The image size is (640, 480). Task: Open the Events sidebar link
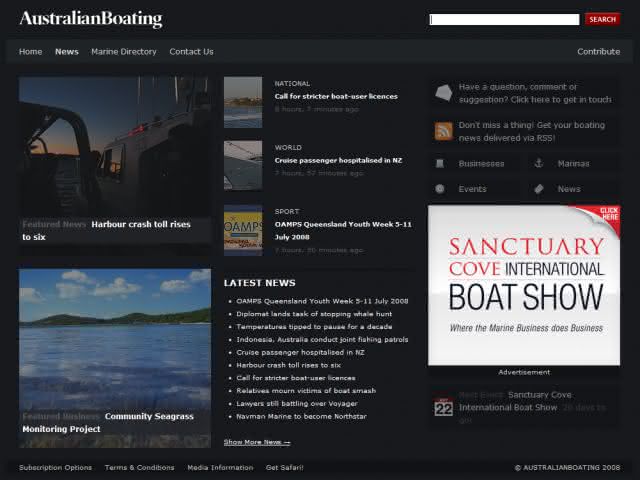[x=472, y=189]
